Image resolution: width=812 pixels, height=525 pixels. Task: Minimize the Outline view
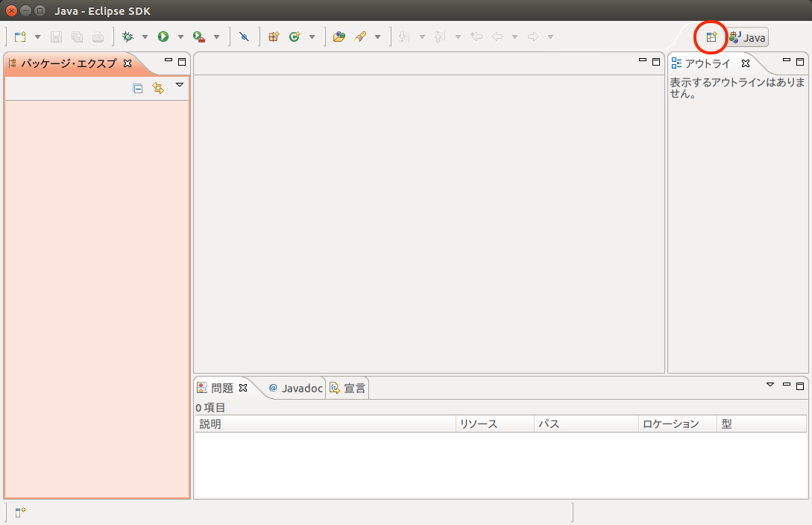pos(787,60)
